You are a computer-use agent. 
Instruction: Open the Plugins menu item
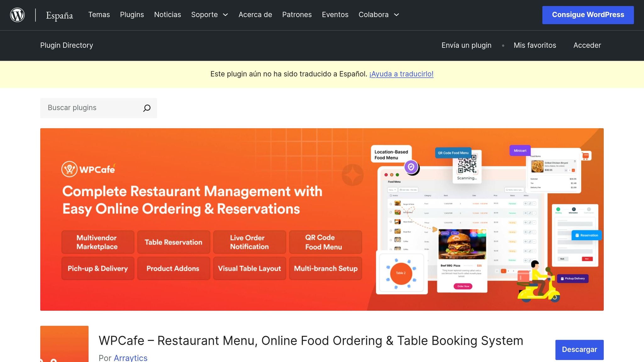pyautogui.click(x=132, y=15)
